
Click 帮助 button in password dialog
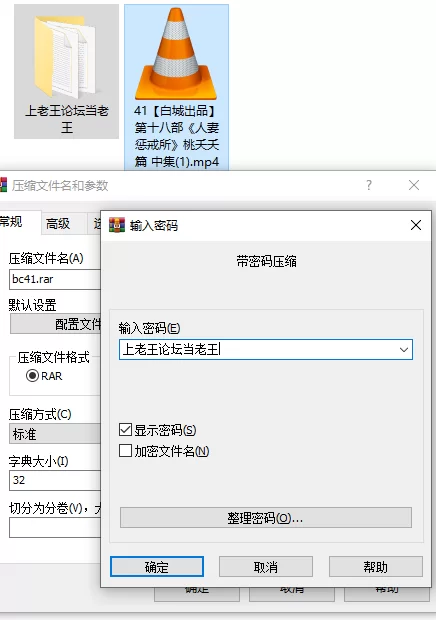coord(376,567)
